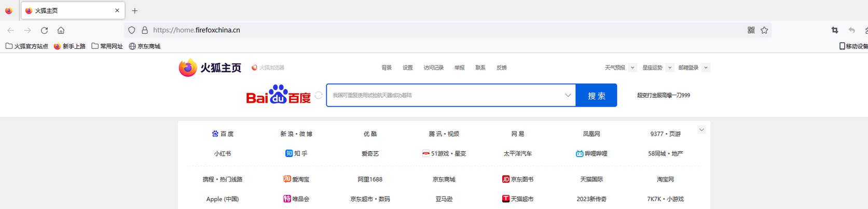The image size is (868, 209).
Task: Open 小红书 link
Action: [223, 153]
